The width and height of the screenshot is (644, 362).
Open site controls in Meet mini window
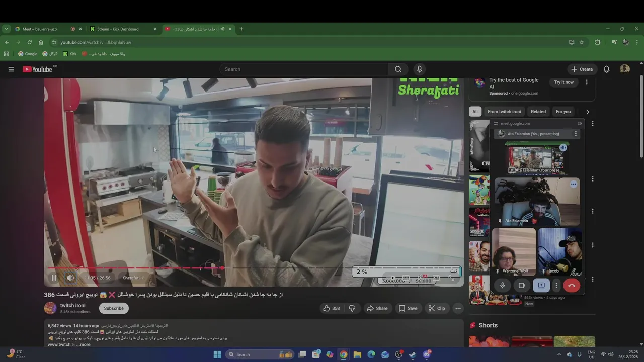tap(496, 123)
